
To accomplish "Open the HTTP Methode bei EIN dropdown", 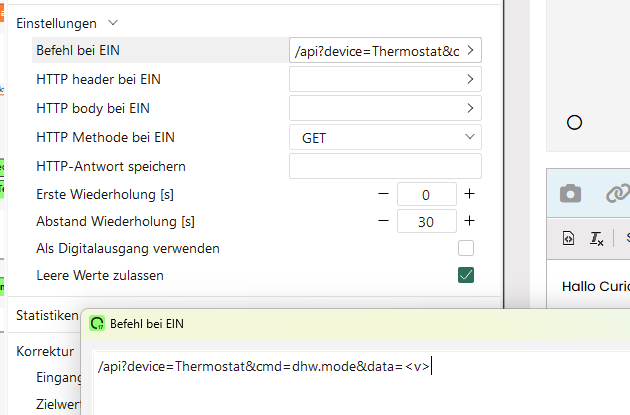I will [385, 137].
